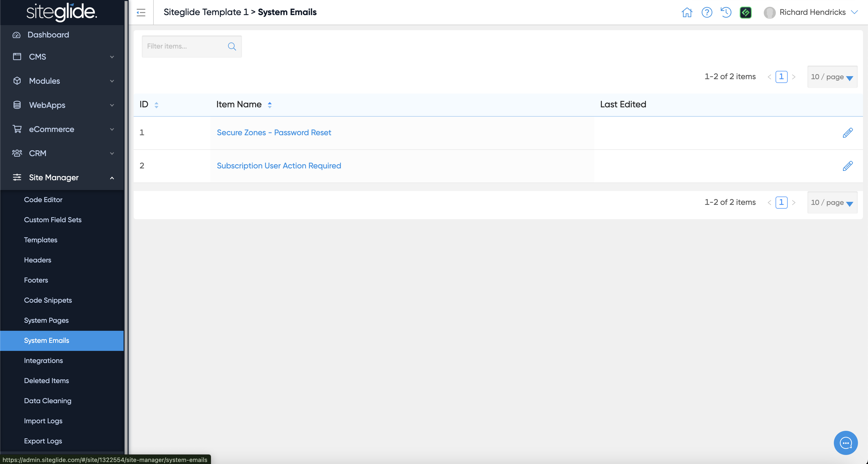
Task: Open top 10 / page dropdown
Action: click(x=832, y=77)
